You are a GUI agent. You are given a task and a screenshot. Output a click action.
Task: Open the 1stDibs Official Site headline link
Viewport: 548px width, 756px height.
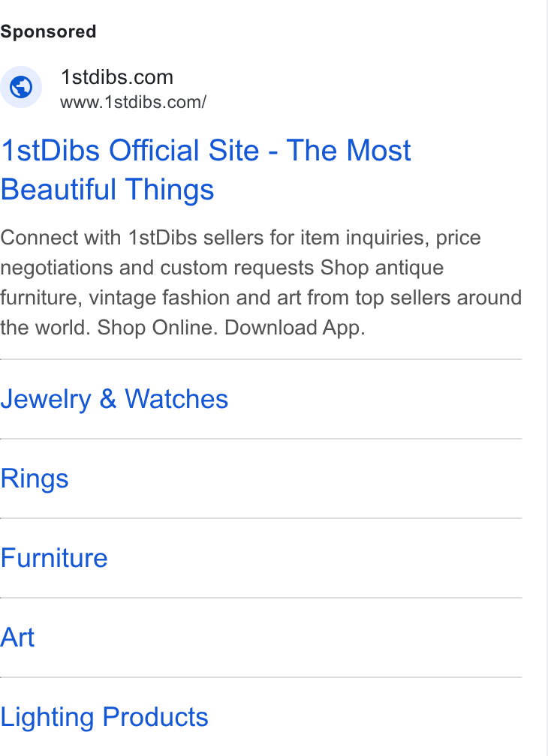point(206,169)
